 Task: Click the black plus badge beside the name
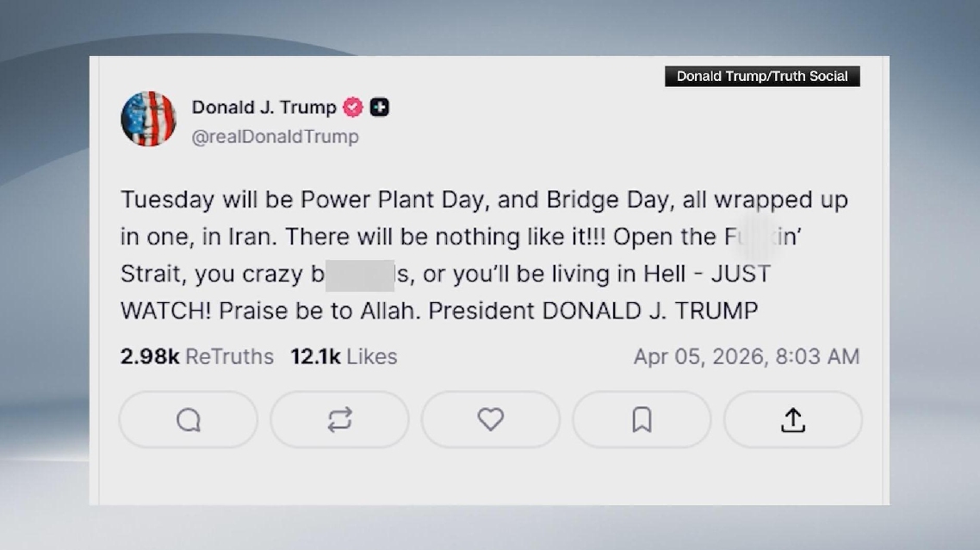point(380,108)
